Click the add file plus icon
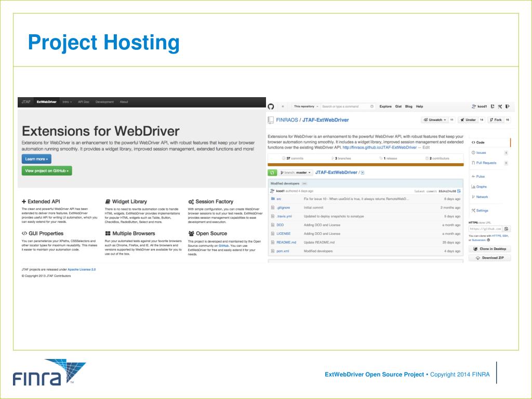Viewport: 532px width, 399px height. [x=363, y=172]
